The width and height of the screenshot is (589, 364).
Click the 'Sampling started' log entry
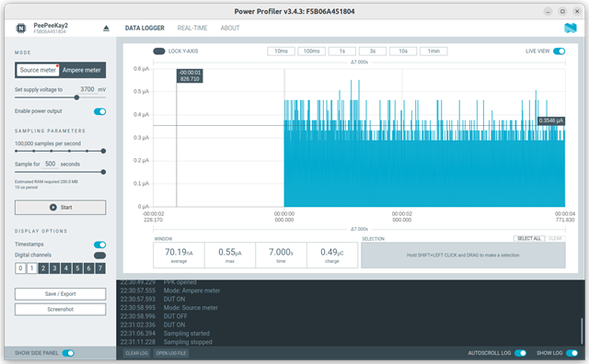click(x=187, y=334)
